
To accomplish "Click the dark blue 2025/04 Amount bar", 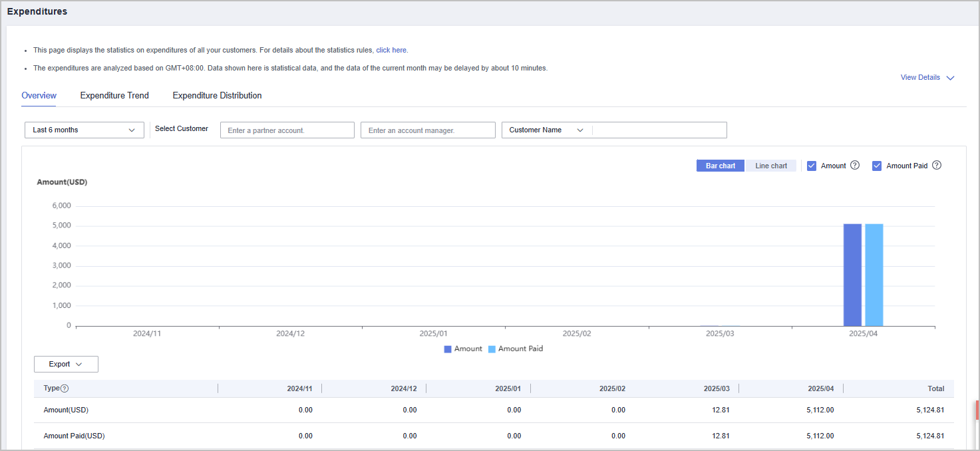I will coord(852,275).
